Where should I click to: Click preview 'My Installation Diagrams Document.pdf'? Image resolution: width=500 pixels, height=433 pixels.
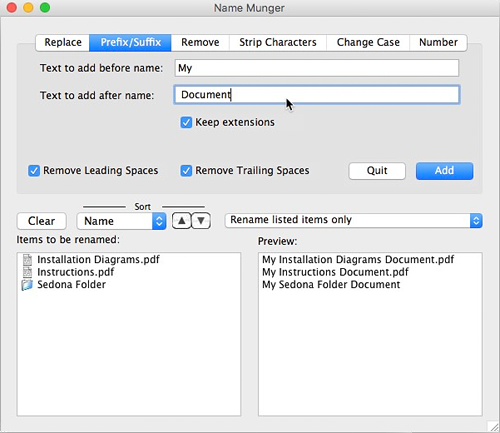(x=358, y=259)
